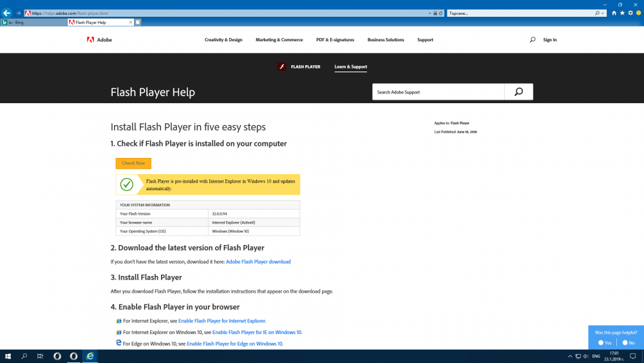Click the Flash Player logo icon
This screenshot has height=363, width=644.
click(x=282, y=66)
